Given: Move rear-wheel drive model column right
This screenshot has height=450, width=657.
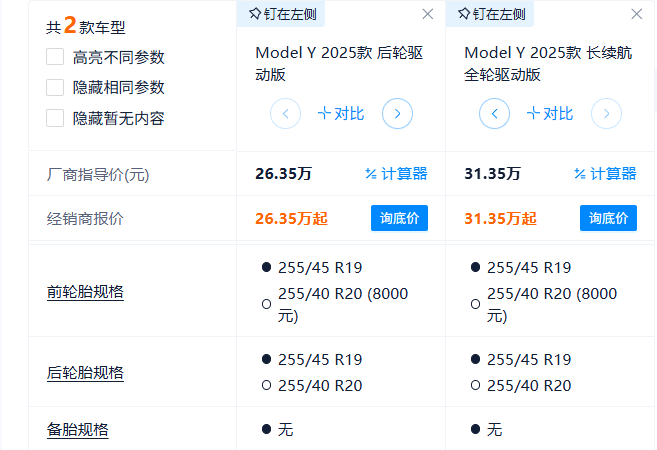Looking at the screenshot, I should [x=397, y=114].
